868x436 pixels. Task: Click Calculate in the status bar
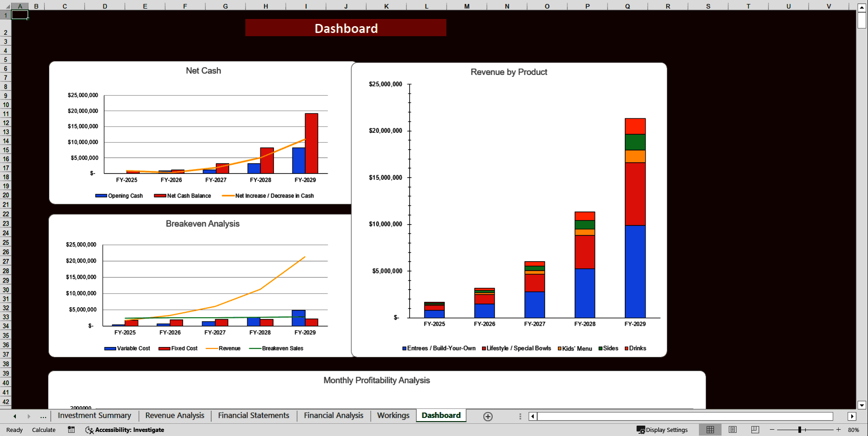pyautogui.click(x=43, y=430)
